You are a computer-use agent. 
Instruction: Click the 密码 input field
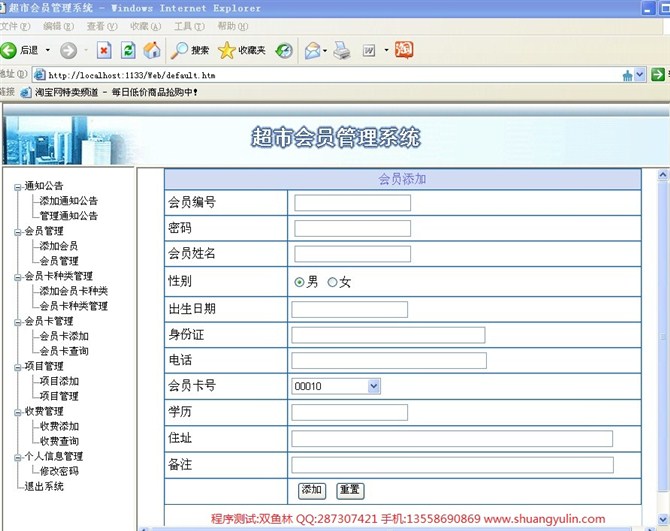[x=353, y=229]
